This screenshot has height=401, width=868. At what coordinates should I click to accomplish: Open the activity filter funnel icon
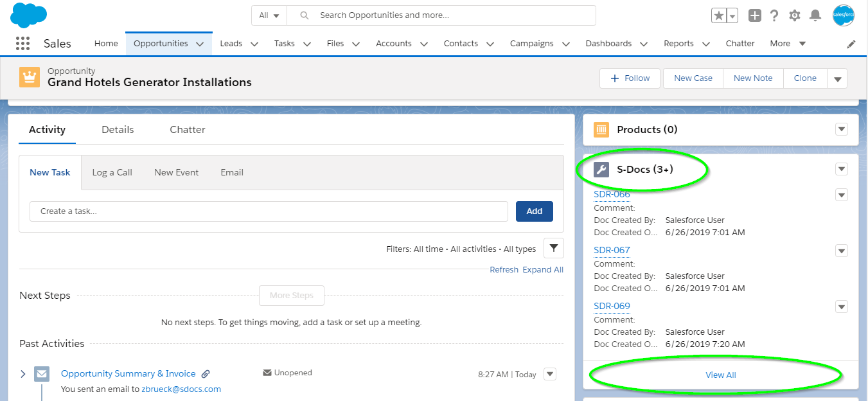554,248
